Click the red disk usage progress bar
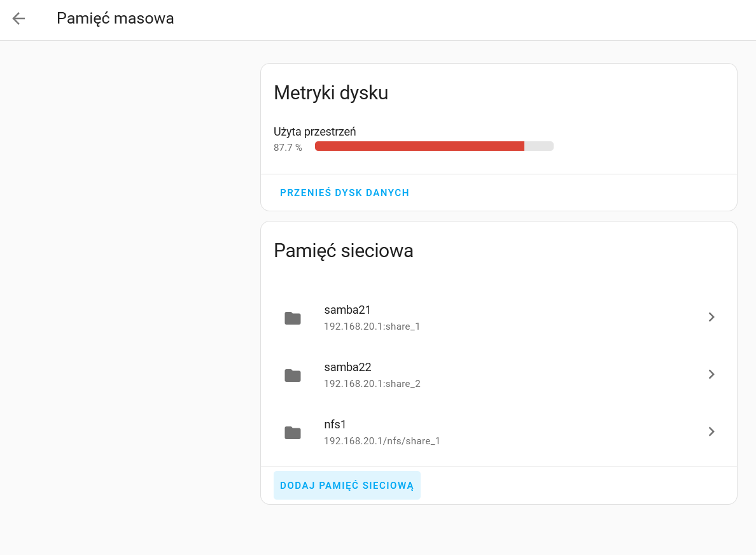The height and width of the screenshot is (555, 756). click(420, 146)
